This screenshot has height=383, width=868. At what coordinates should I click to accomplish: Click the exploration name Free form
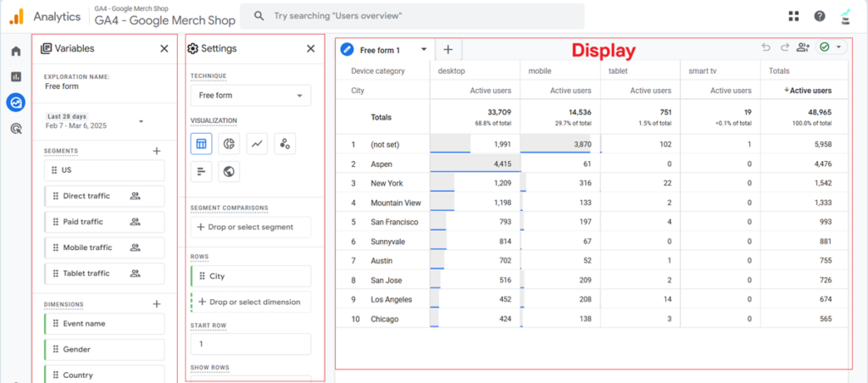62,86
